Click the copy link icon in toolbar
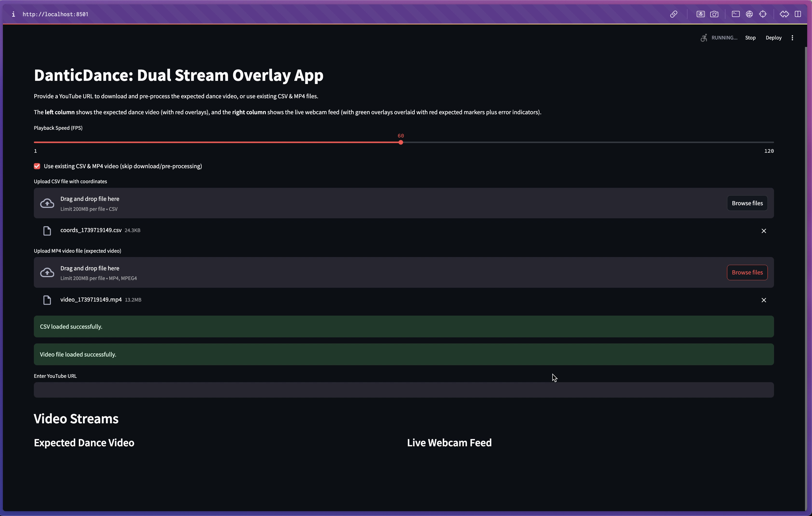Screen dimensions: 812x516 tap(673, 14)
